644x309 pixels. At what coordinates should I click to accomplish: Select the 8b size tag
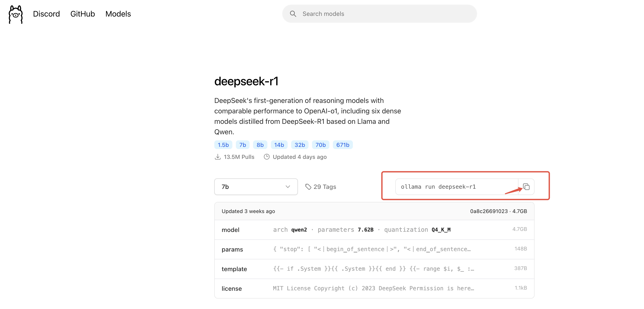[x=260, y=145]
